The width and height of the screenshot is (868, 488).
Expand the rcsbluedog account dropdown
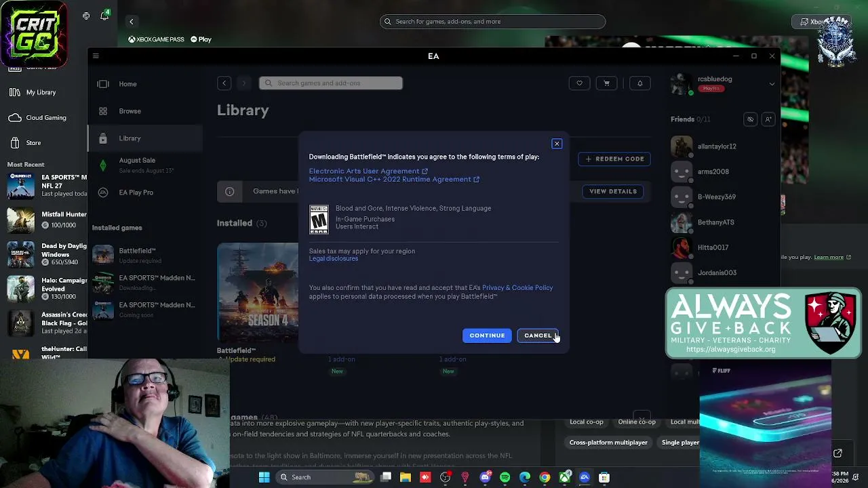tap(772, 84)
